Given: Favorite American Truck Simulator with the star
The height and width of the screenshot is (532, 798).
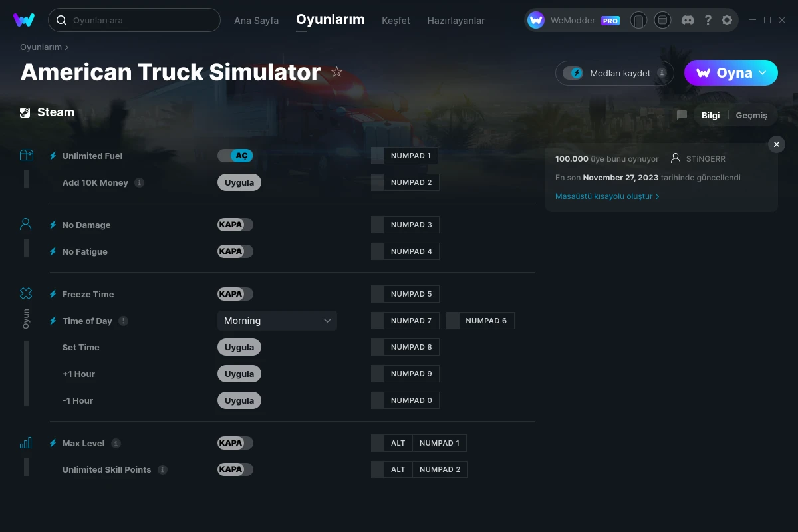Looking at the screenshot, I should [x=337, y=72].
